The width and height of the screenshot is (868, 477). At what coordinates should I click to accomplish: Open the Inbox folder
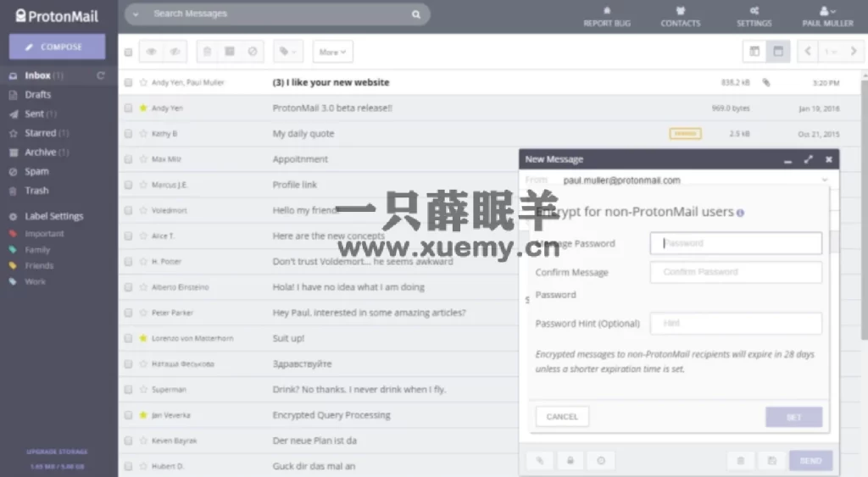click(37, 75)
